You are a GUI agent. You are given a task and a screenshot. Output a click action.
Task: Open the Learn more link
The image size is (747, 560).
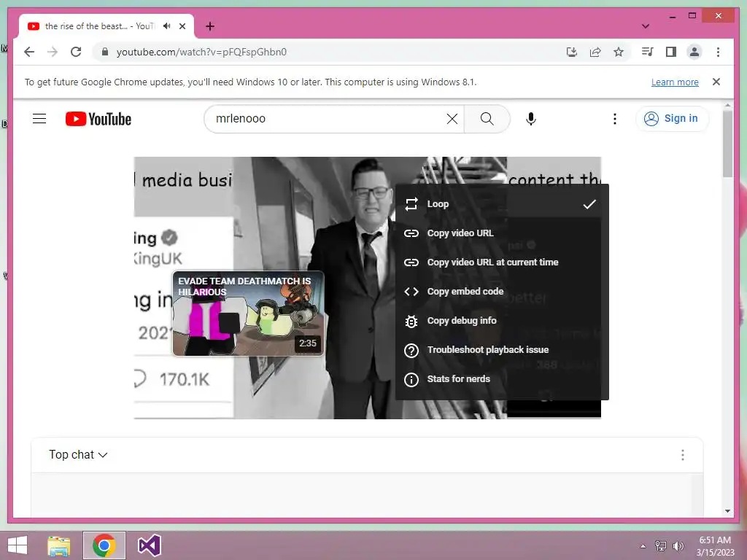click(675, 82)
